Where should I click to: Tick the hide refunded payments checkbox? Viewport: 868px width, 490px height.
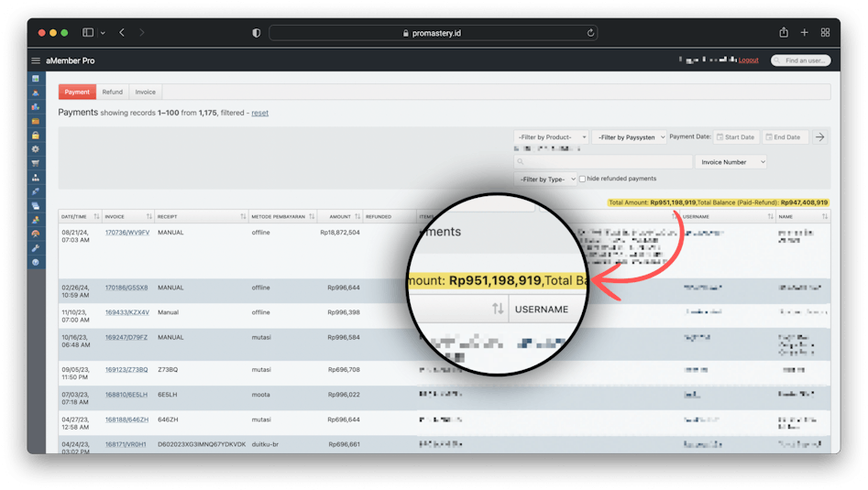(582, 179)
